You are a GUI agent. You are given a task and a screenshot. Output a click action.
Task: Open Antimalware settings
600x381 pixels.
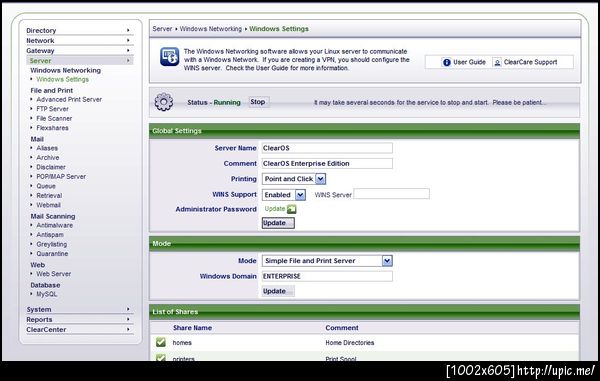coord(55,225)
